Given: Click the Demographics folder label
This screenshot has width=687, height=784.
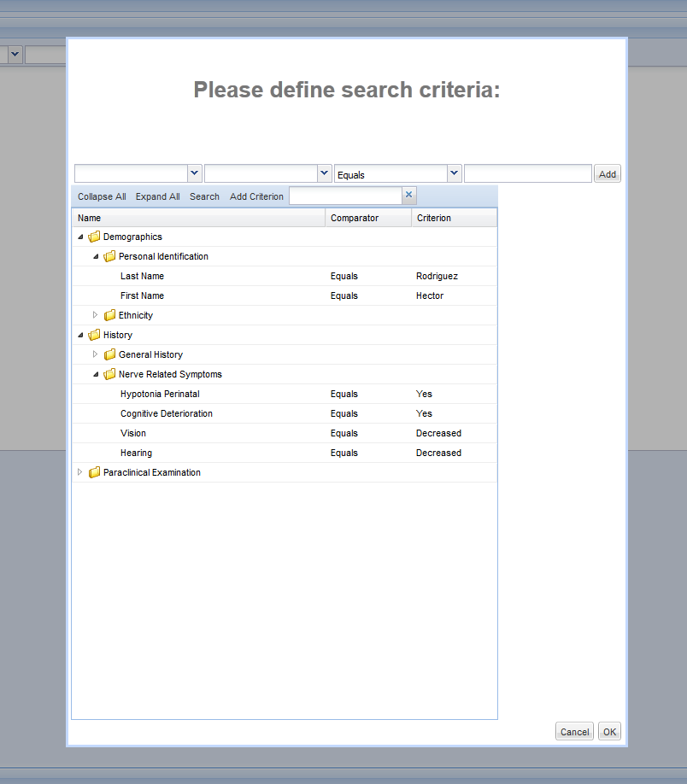Looking at the screenshot, I should point(132,237).
